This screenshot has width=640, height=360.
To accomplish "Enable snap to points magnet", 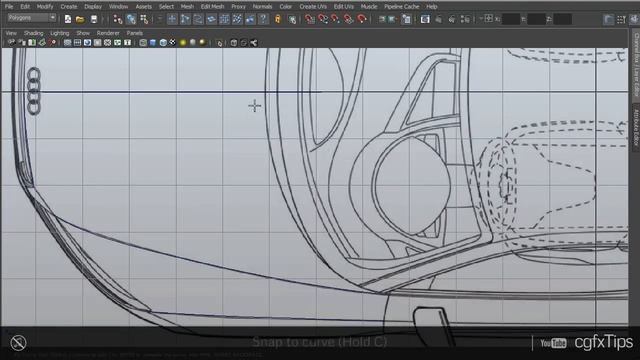I will [336, 19].
